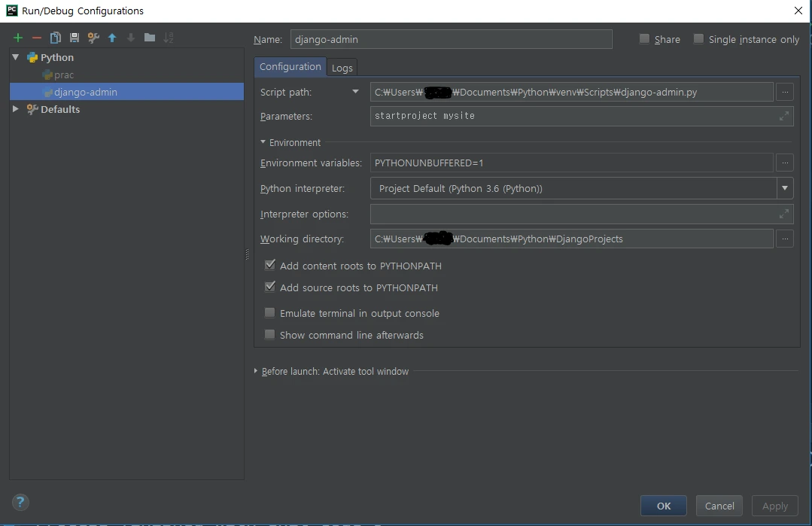Enable Show command line afterwards
The height and width of the screenshot is (526, 812).
coord(270,334)
